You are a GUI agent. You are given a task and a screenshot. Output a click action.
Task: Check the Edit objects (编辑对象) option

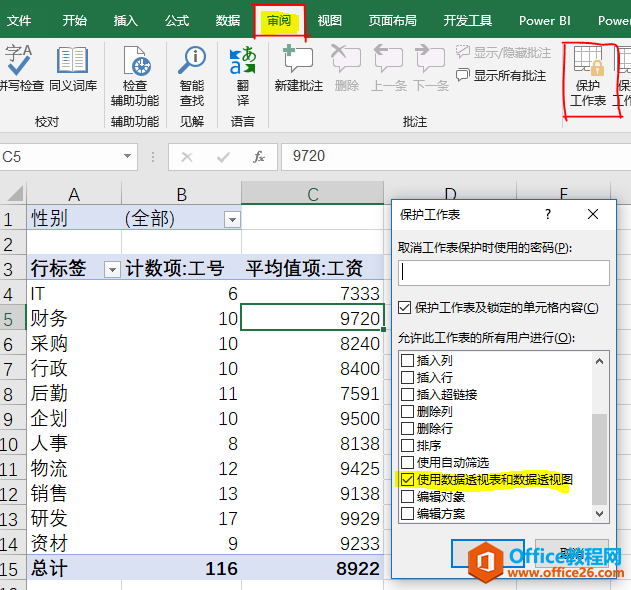pos(408,497)
